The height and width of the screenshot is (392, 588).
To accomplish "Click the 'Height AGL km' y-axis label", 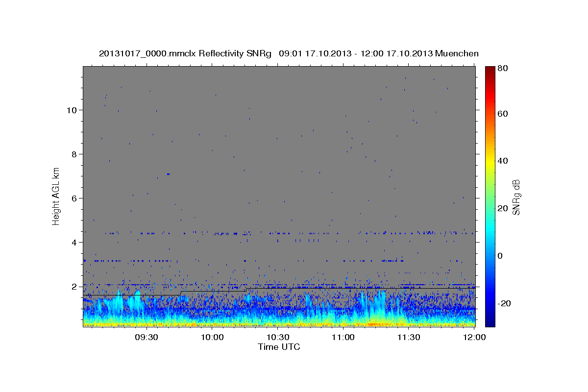I will pos(56,196).
